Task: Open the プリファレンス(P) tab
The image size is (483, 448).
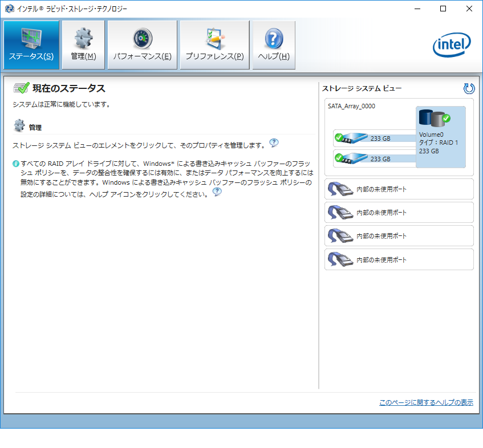Action: coord(215,45)
